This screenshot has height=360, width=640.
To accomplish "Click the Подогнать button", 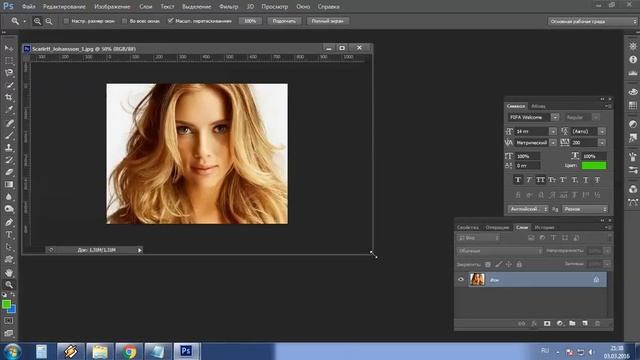I will coord(284,21).
